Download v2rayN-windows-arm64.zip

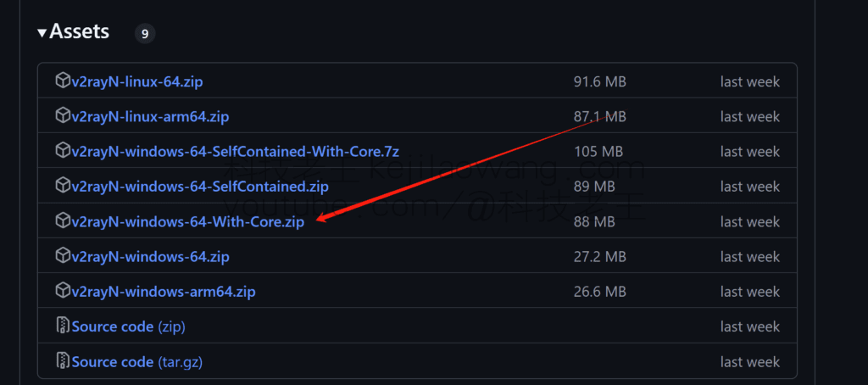pos(164,292)
